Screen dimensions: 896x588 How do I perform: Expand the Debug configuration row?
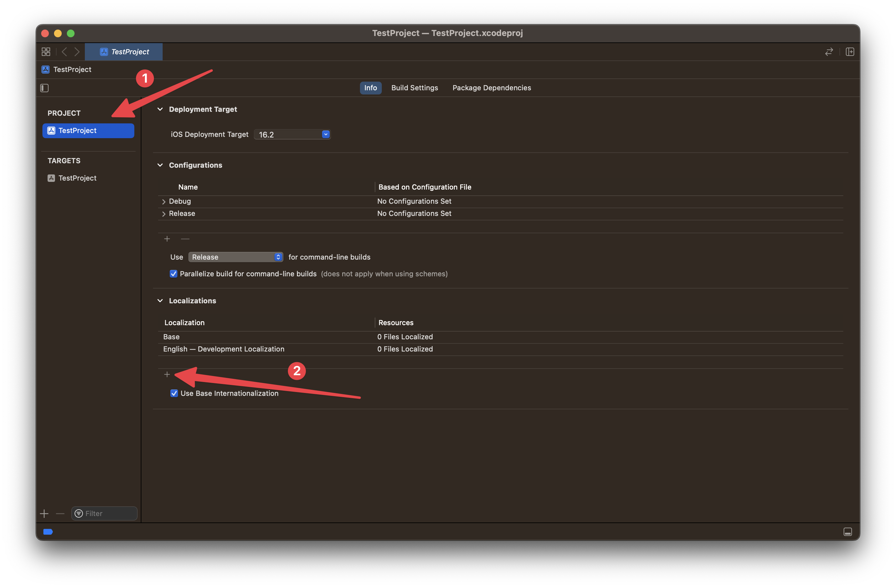[x=163, y=201]
